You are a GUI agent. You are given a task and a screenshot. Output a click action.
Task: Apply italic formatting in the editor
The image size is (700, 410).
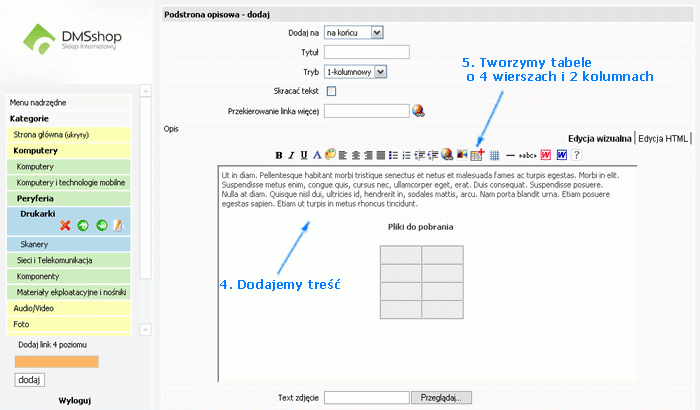coord(291,155)
